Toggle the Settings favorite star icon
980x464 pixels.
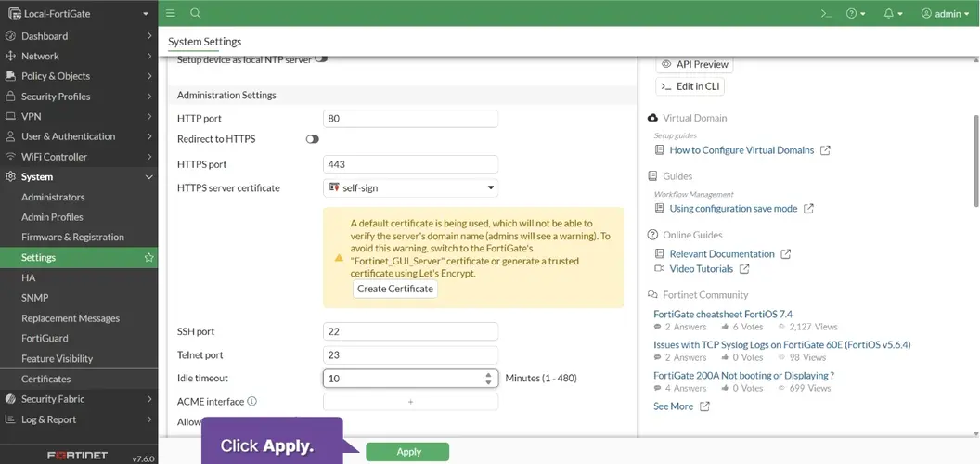[x=148, y=258]
